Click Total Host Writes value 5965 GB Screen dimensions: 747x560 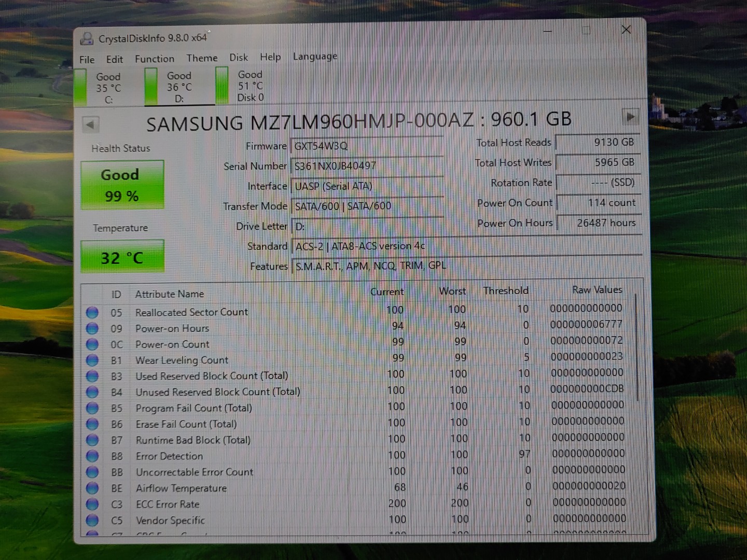click(598, 162)
